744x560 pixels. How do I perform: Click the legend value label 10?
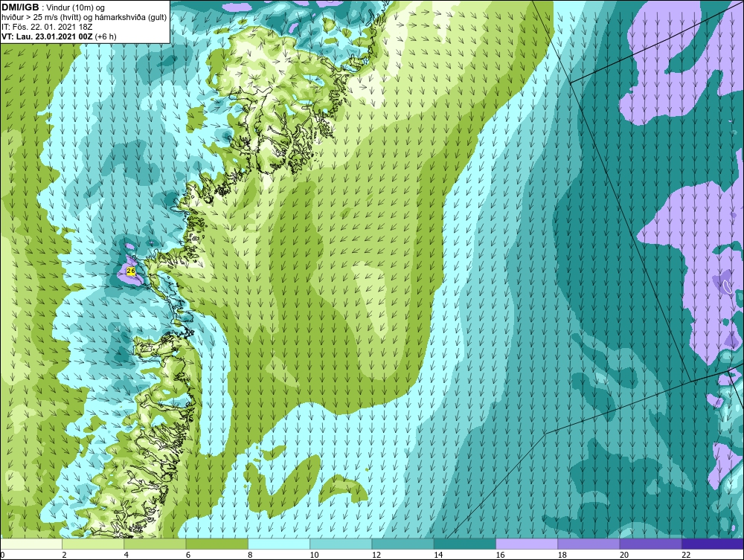[x=314, y=556]
